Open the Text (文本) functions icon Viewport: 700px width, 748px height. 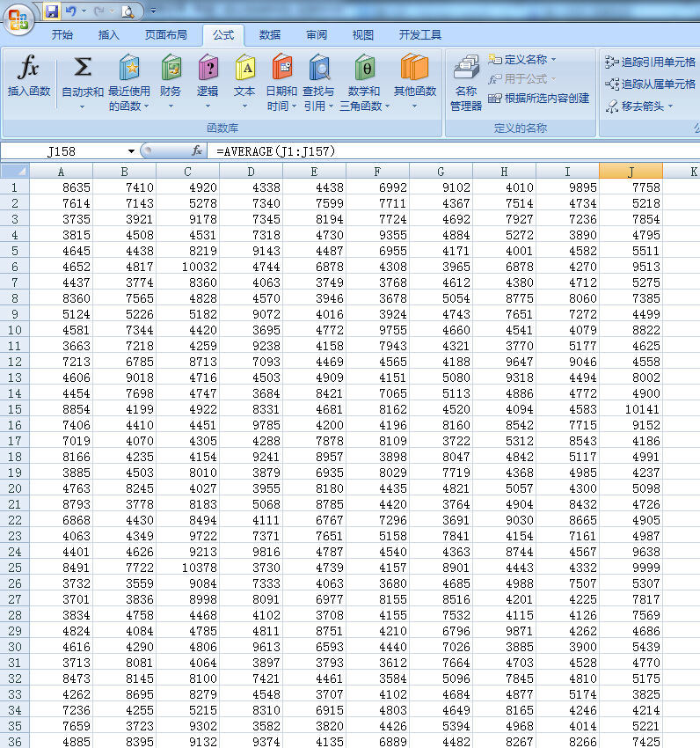click(x=244, y=69)
